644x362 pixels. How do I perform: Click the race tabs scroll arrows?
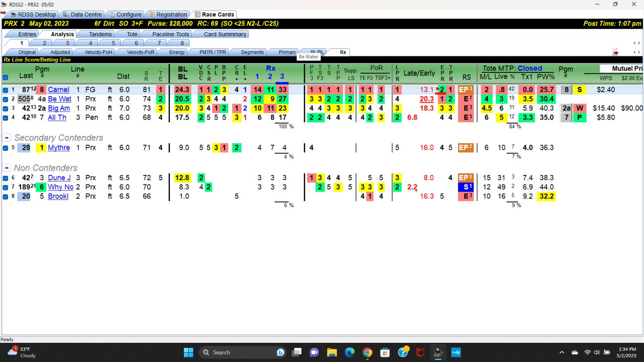click(x=637, y=43)
